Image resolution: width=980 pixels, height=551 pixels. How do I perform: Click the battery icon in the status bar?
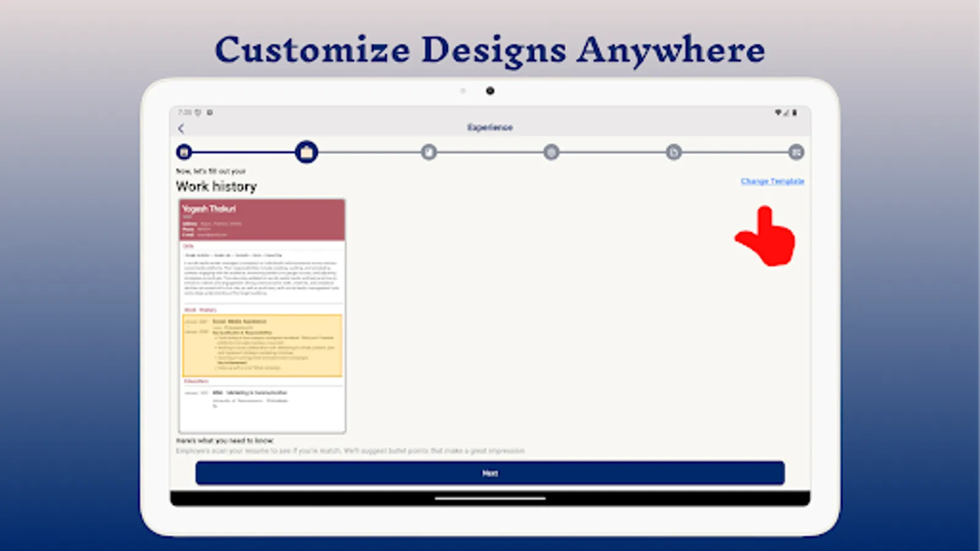[794, 113]
